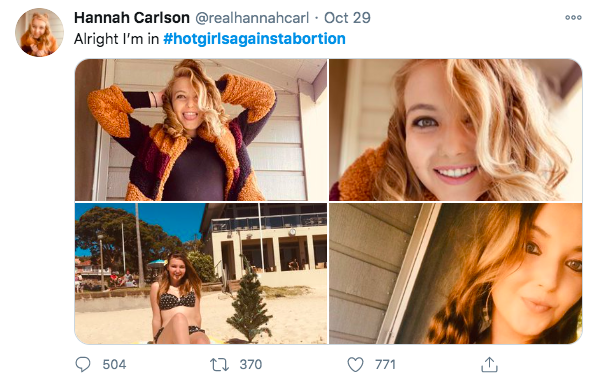The width and height of the screenshot is (597, 383).
Task: Click the retweet arrows icon
Action: [220, 365]
